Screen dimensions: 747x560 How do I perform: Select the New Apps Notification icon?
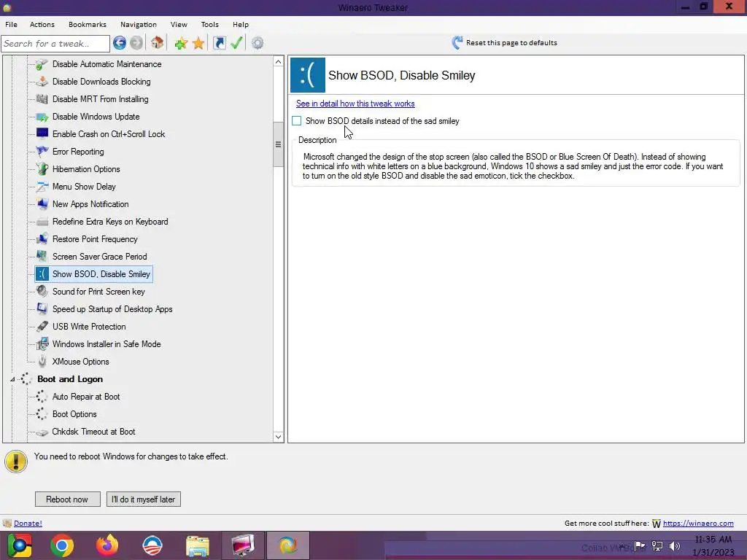[42, 204]
